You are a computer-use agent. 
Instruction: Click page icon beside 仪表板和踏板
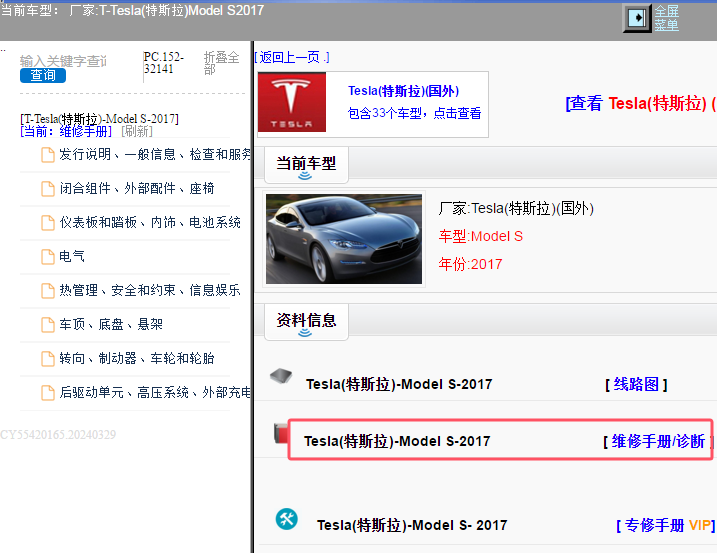48,222
